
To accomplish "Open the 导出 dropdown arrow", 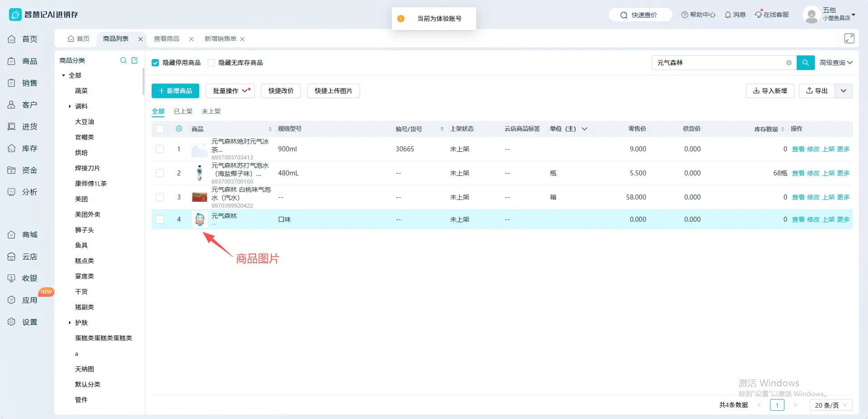I will click(x=843, y=91).
